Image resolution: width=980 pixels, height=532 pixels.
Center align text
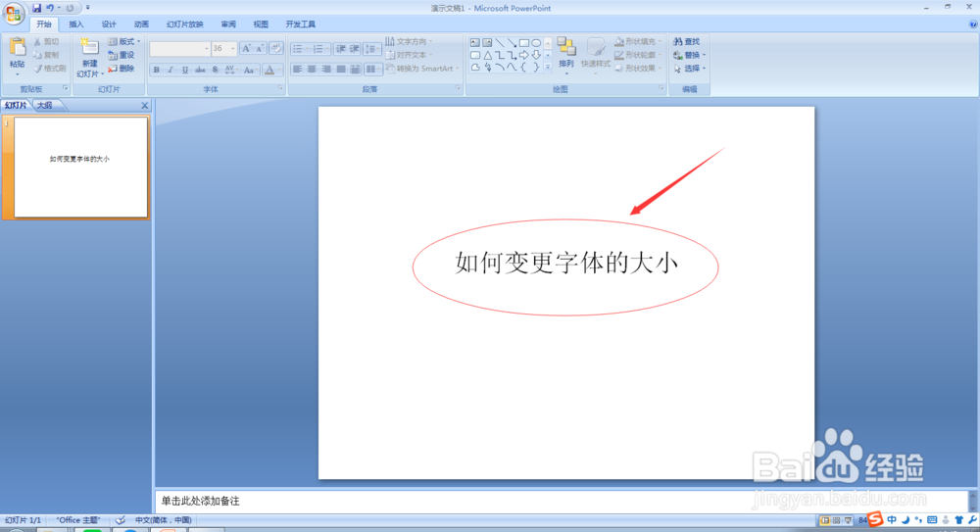coord(312,69)
